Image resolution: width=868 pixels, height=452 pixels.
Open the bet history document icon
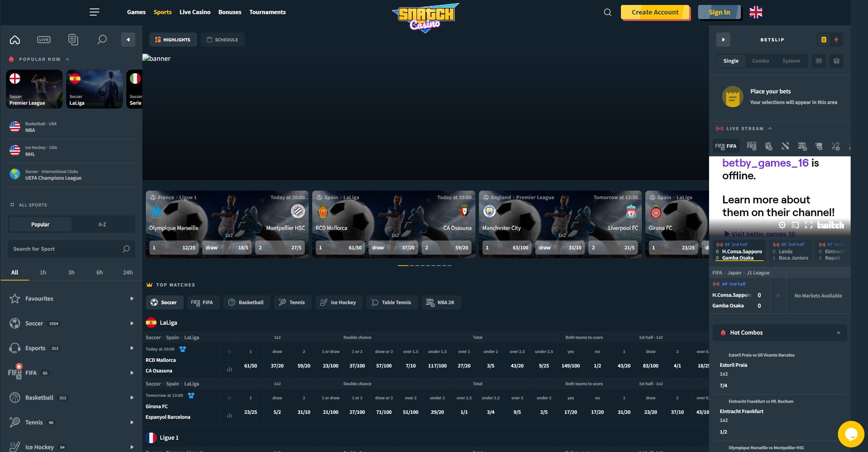point(73,40)
